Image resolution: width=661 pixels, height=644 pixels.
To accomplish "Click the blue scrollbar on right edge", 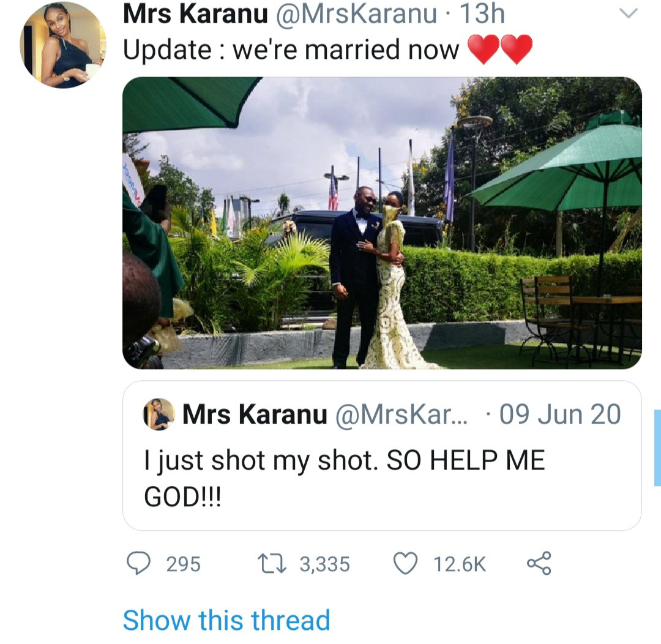I will [657, 447].
